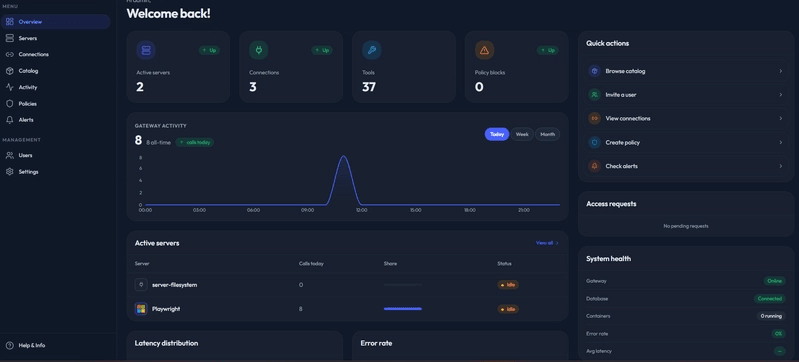The image size is (799, 362).
Task: Open the Policies menu item
Action: [56, 104]
